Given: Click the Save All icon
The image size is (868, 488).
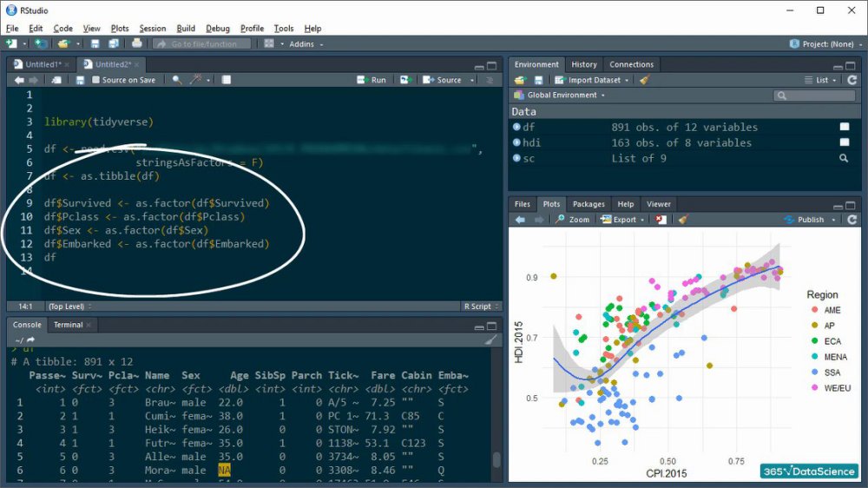Looking at the screenshot, I should click(114, 43).
